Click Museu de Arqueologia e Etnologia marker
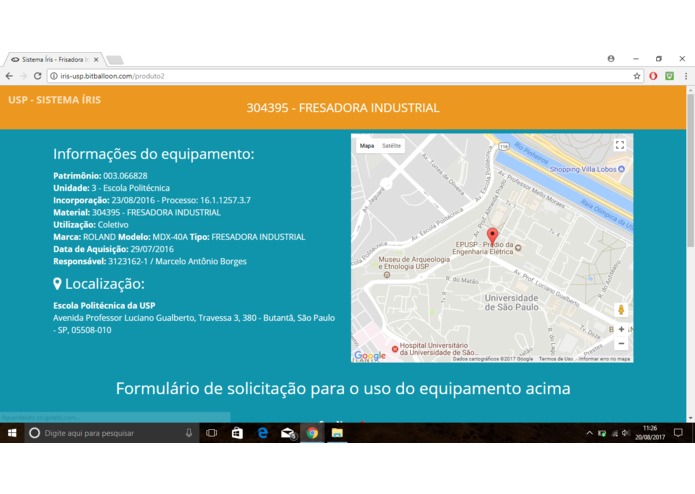This screenshot has width=695, height=494. click(387, 275)
